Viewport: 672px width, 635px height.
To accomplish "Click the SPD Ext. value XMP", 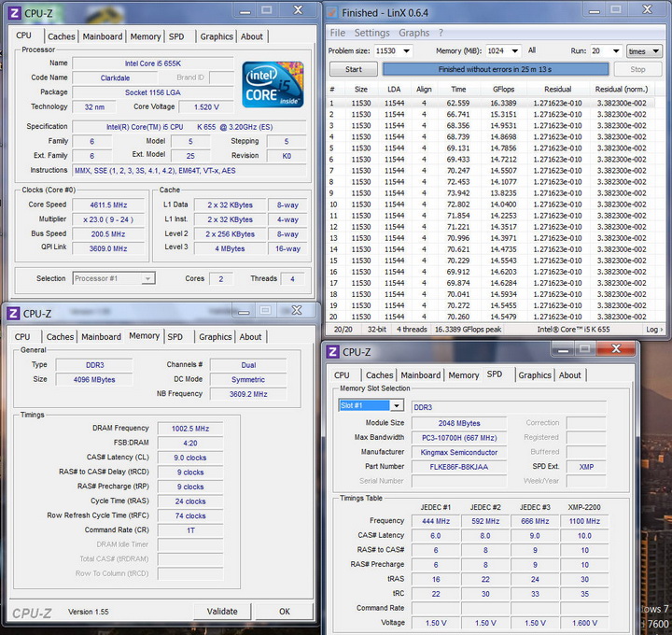I will click(x=586, y=467).
